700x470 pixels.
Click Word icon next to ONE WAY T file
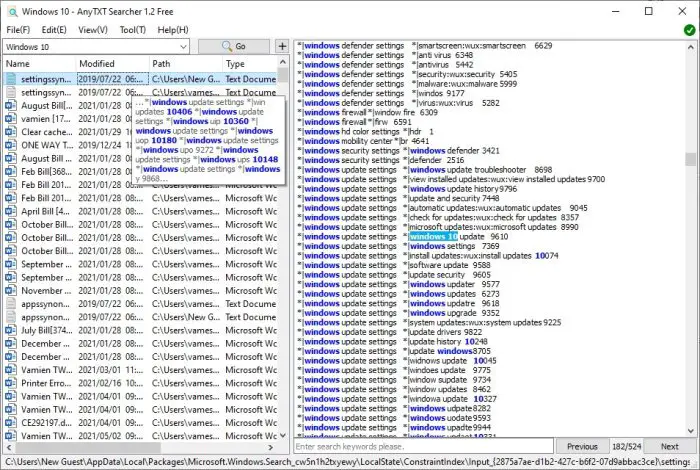tap(11, 146)
